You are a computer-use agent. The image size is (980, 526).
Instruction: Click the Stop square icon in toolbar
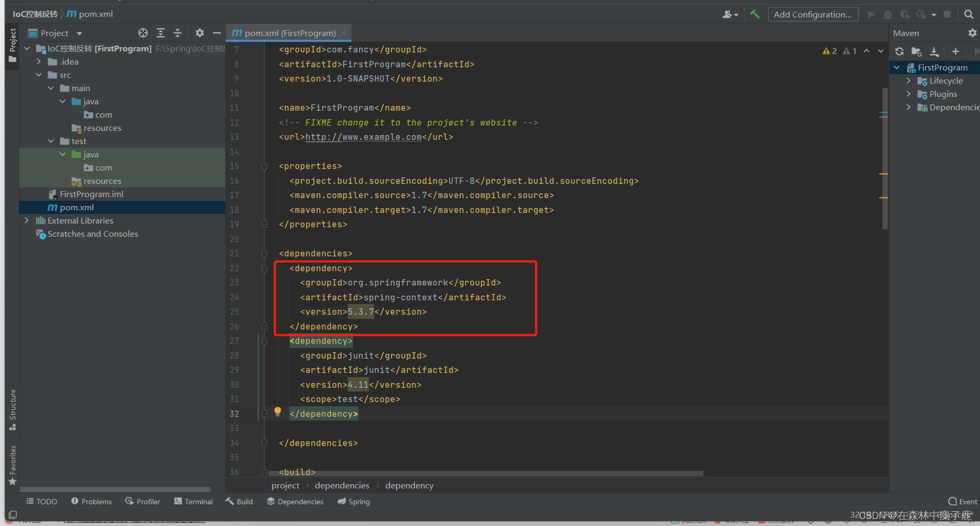pyautogui.click(x=947, y=14)
